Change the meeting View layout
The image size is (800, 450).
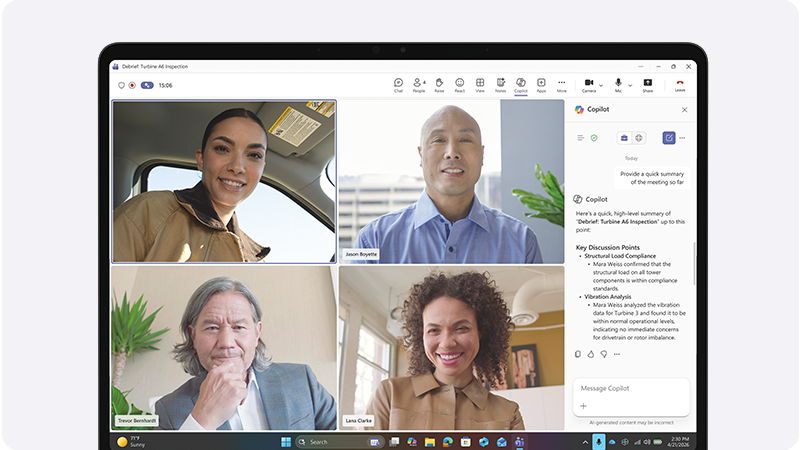tap(480, 85)
